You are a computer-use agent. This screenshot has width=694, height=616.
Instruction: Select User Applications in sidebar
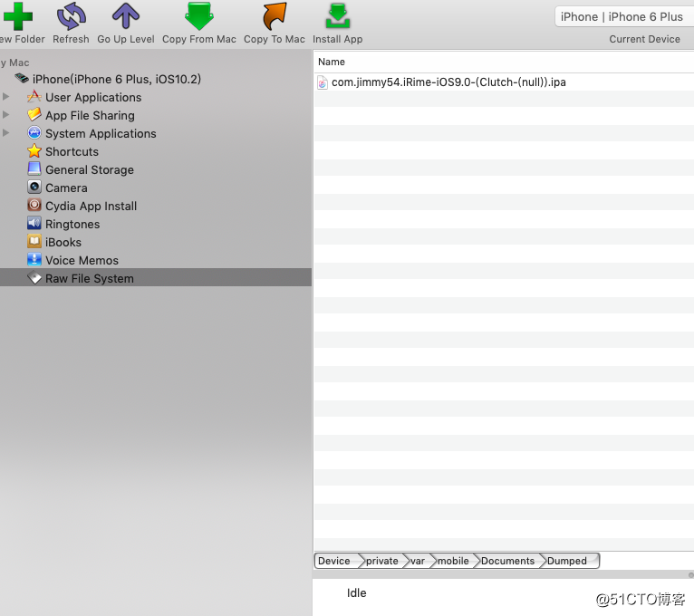pyautogui.click(x=93, y=97)
